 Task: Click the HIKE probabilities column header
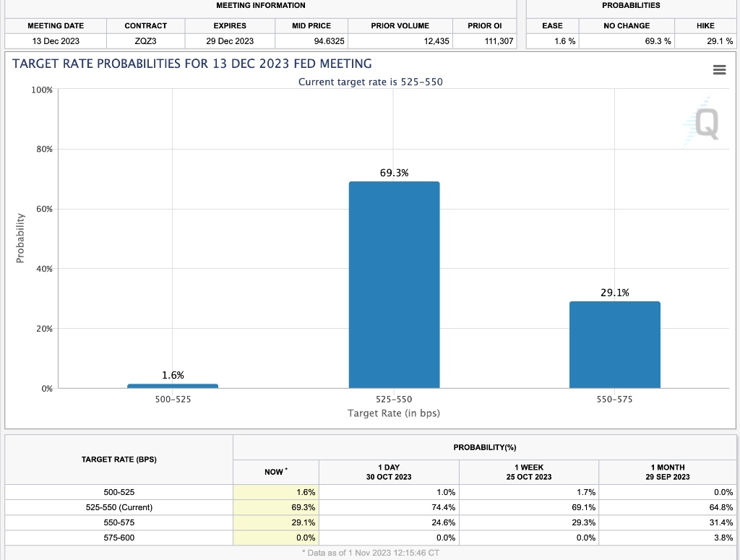coord(705,25)
